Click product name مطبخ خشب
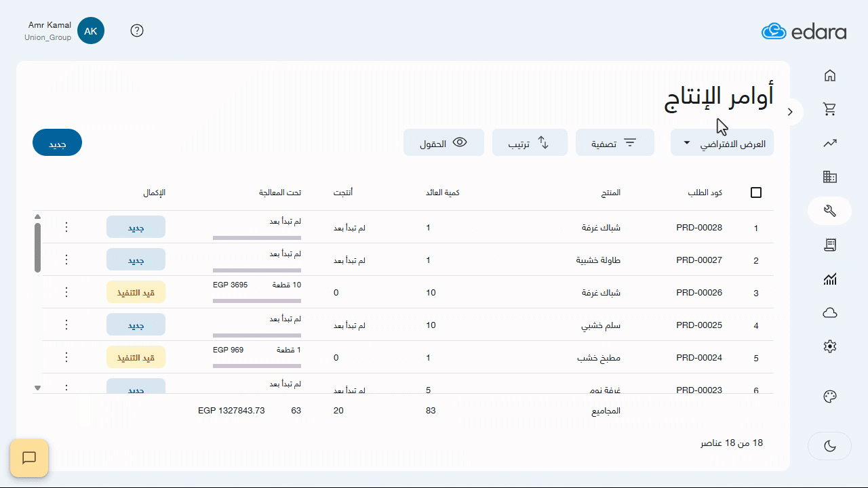This screenshot has width=868, height=488. pos(599,357)
